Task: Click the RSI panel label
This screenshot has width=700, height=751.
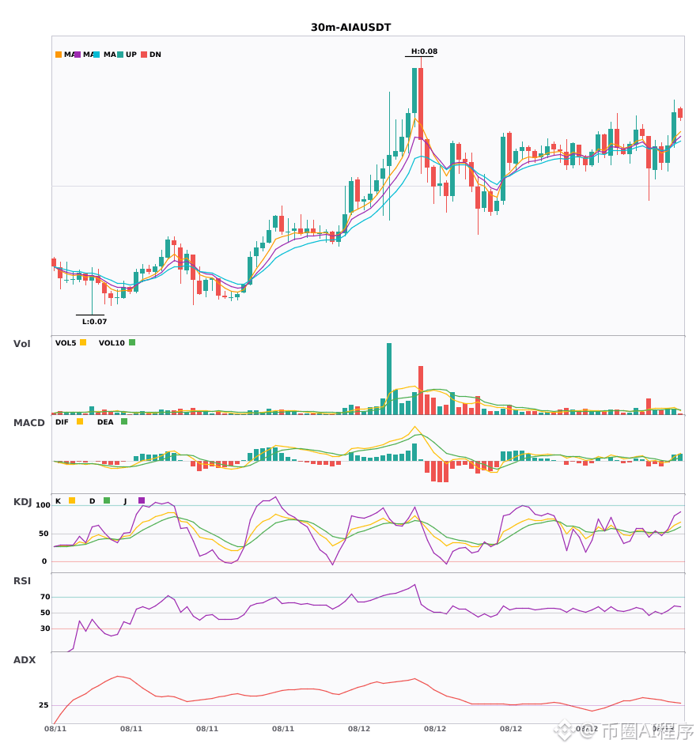Action: tap(22, 581)
